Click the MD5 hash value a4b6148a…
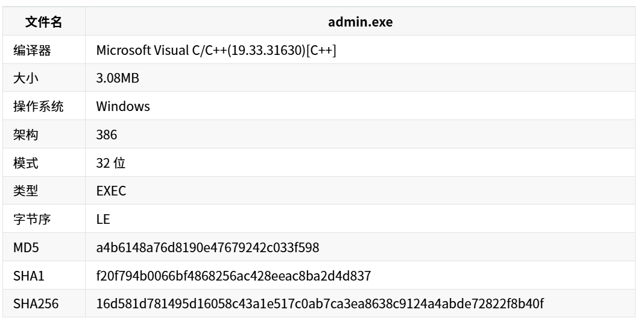This screenshot has height=324, width=644. pos(207,247)
